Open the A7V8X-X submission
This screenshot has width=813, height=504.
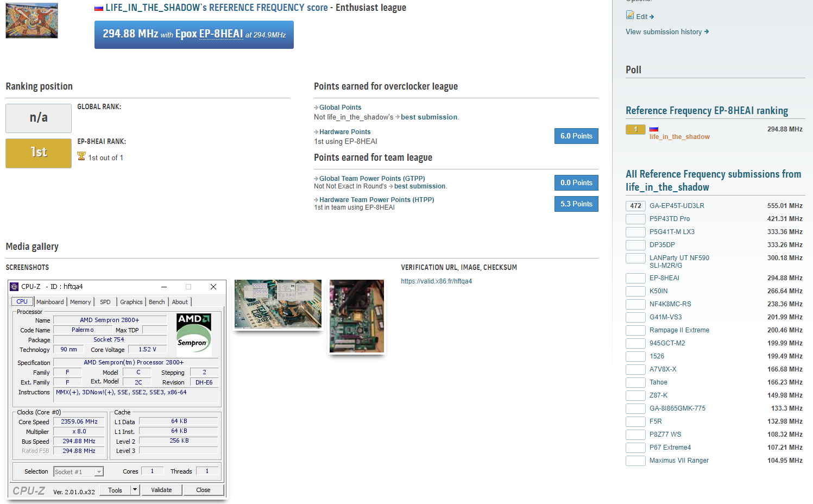[x=663, y=369]
